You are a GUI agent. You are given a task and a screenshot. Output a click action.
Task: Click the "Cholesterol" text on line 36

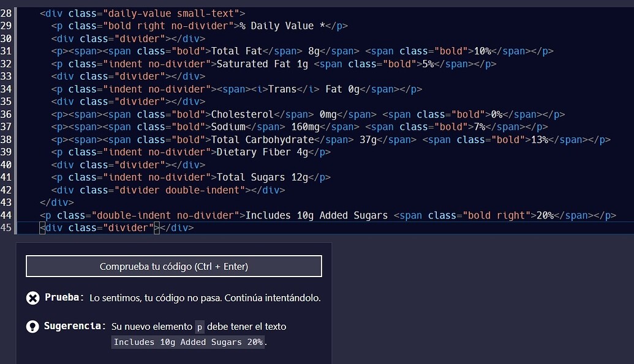(x=242, y=114)
